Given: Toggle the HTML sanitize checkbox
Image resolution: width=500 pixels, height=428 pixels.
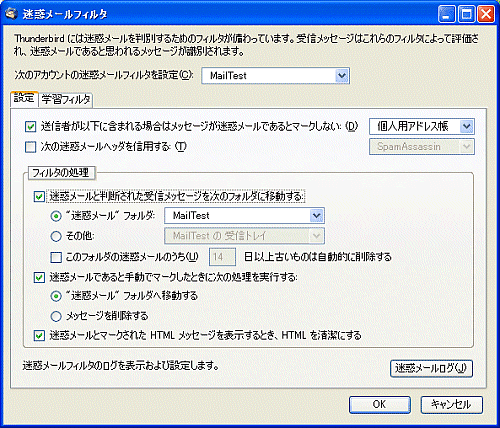Looking at the screenshot, I should click(39, 335).
